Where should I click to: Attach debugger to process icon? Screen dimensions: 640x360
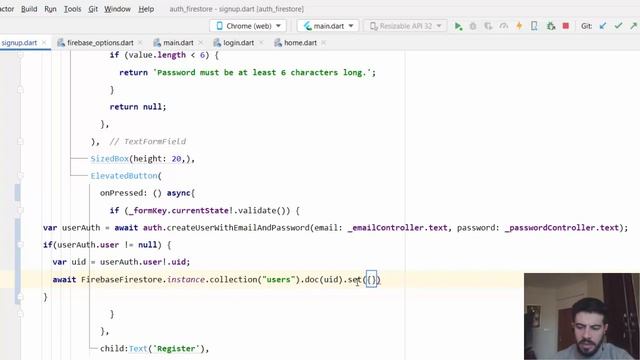pos(551,26)
